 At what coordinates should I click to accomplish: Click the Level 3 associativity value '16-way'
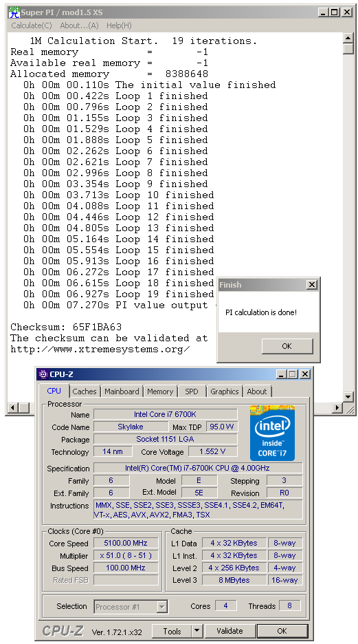[x=285, y=580]
